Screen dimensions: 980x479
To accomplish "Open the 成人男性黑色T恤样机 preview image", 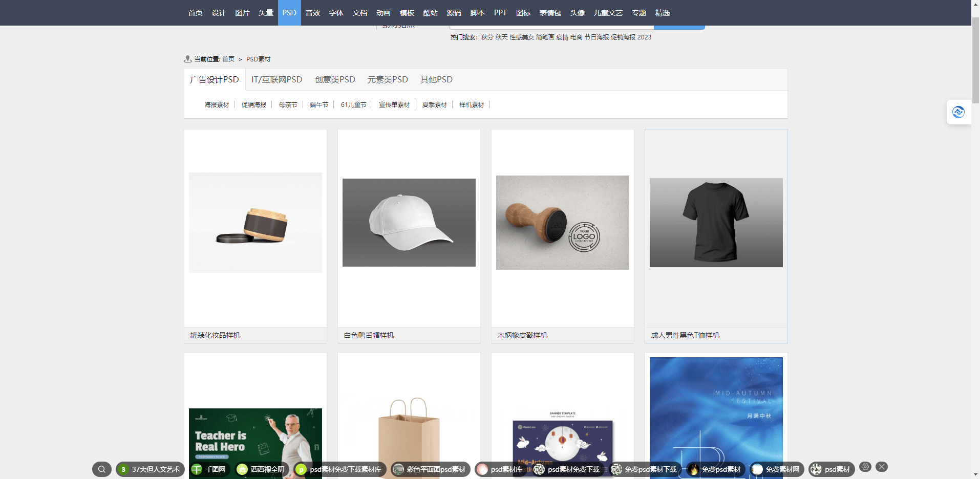I will (716, 223).
